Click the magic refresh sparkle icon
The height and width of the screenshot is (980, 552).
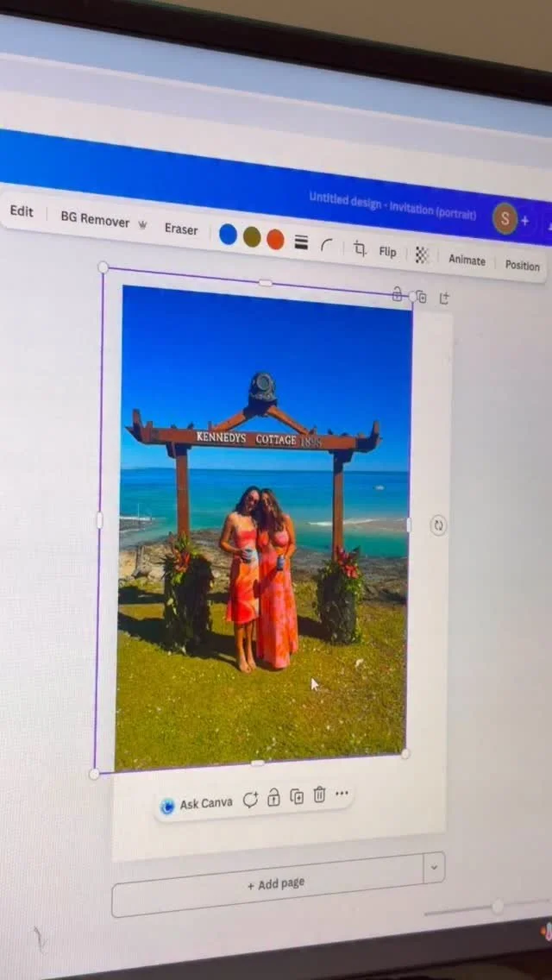pos(250,800)
